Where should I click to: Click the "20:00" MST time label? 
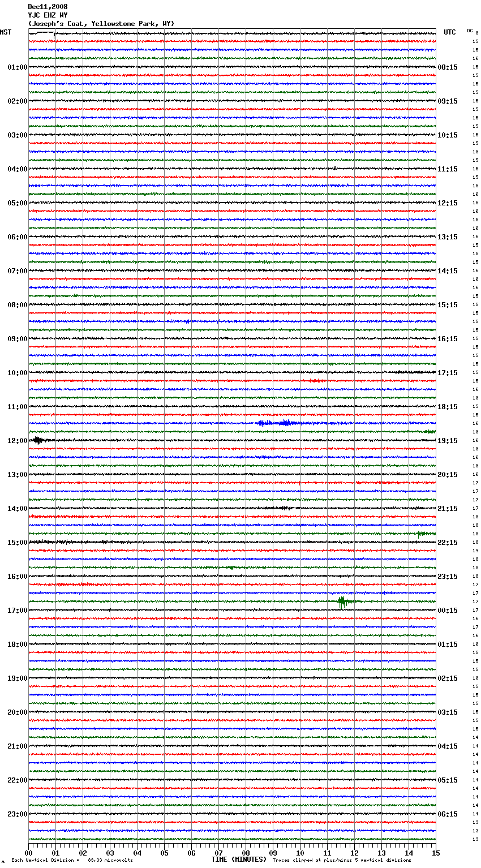[x=18, y=712]
